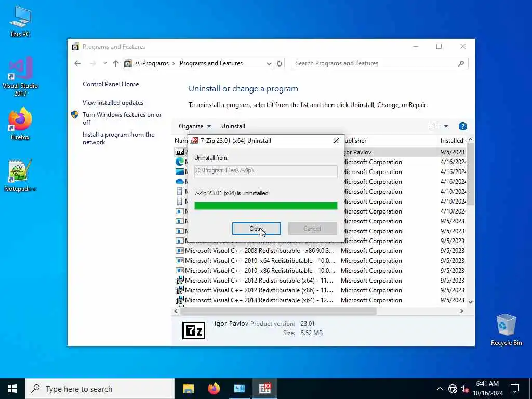
Task: Click the network globe tray icon
Action: [453, 389]
